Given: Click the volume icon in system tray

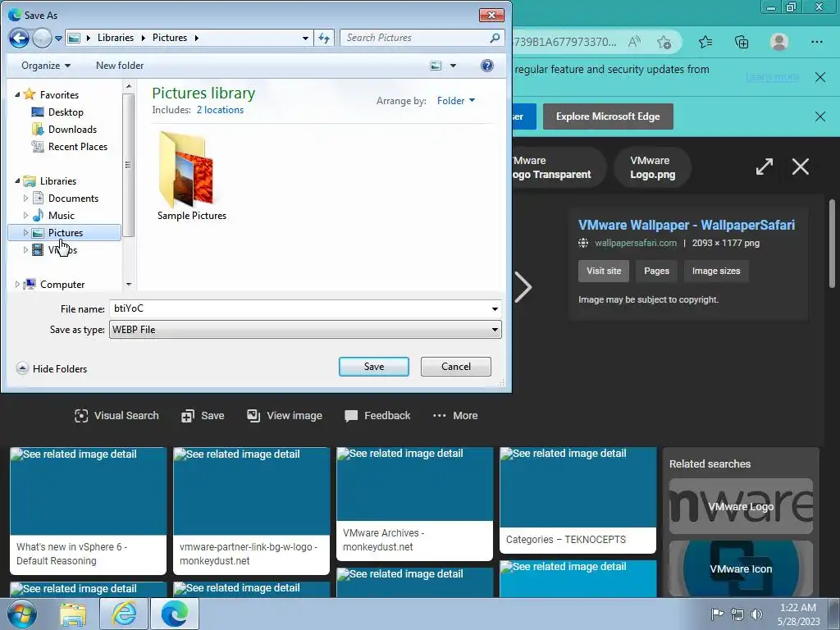Looking at the screenshot, I should pyautogui.click(x=756, y=614).
